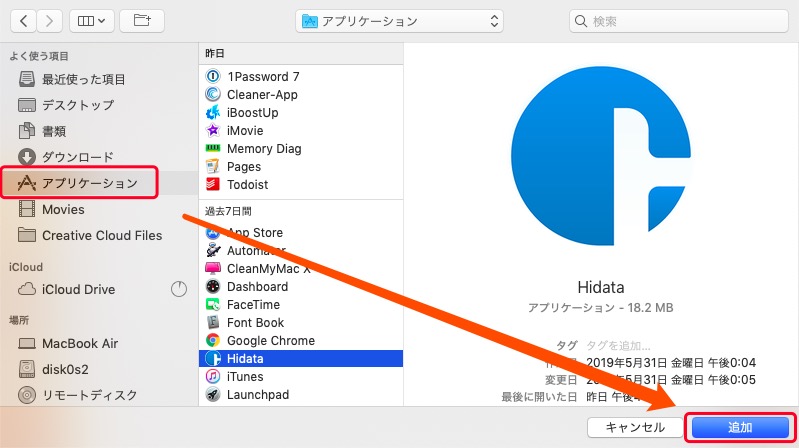Select the Launchpad rocket icon
This screenshot has width=799, height=448.
click(212, 394)
